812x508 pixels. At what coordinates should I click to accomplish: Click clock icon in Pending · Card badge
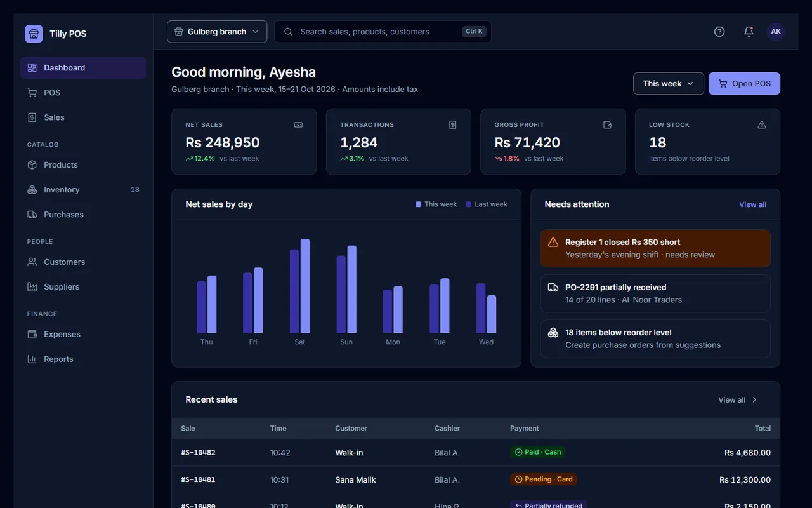518,479
